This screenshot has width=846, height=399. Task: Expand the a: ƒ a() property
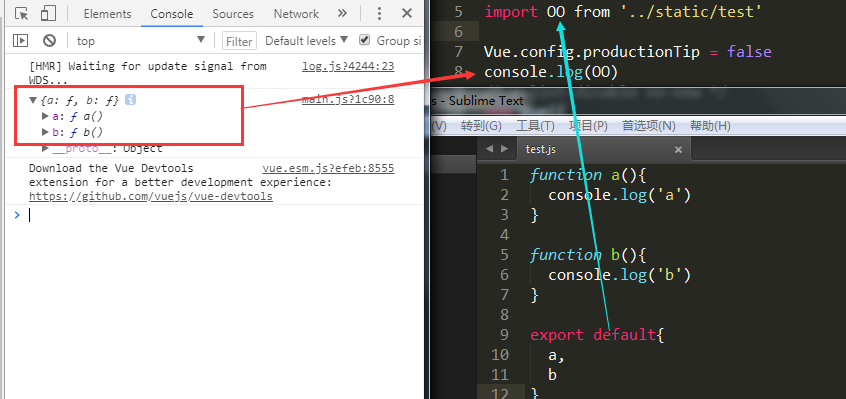pos(45,116)
